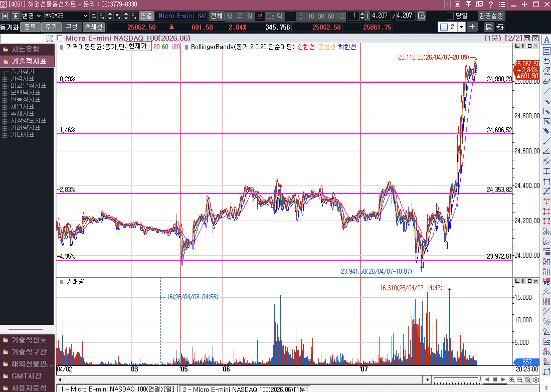551x392 pixels.
Task: Click the erase-all drawings icon
Action: [x=546, y=71]
